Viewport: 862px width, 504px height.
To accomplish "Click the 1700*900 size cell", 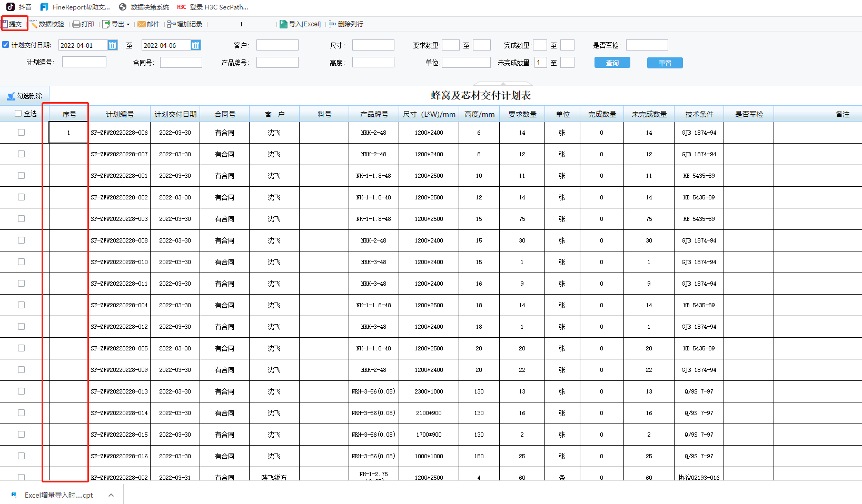I will coord(429,435).
